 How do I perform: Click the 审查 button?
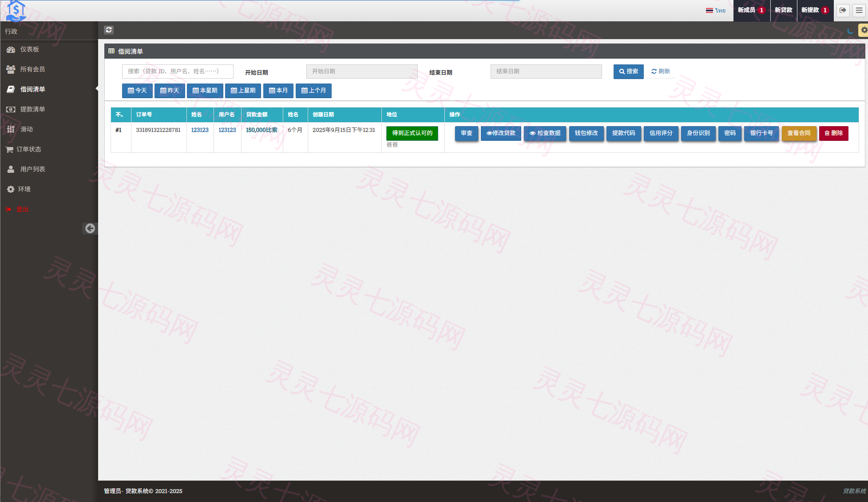467,133
